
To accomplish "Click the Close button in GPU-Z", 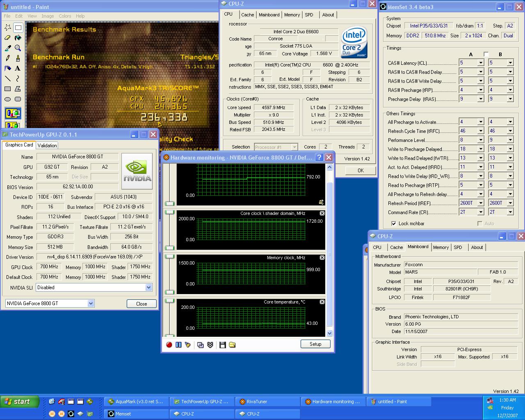I will [142, 304].
